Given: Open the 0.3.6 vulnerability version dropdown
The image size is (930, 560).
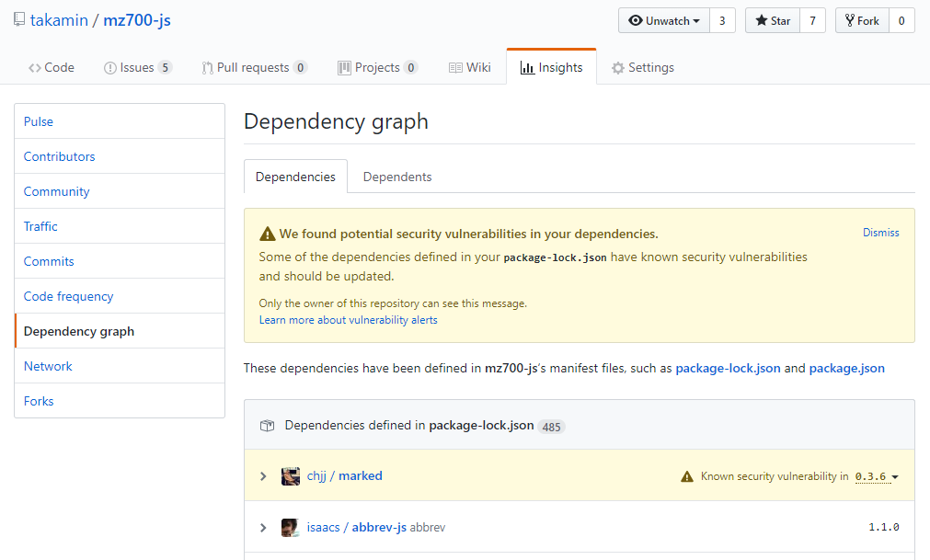Looking at the screenshot, I should point(877,476).
